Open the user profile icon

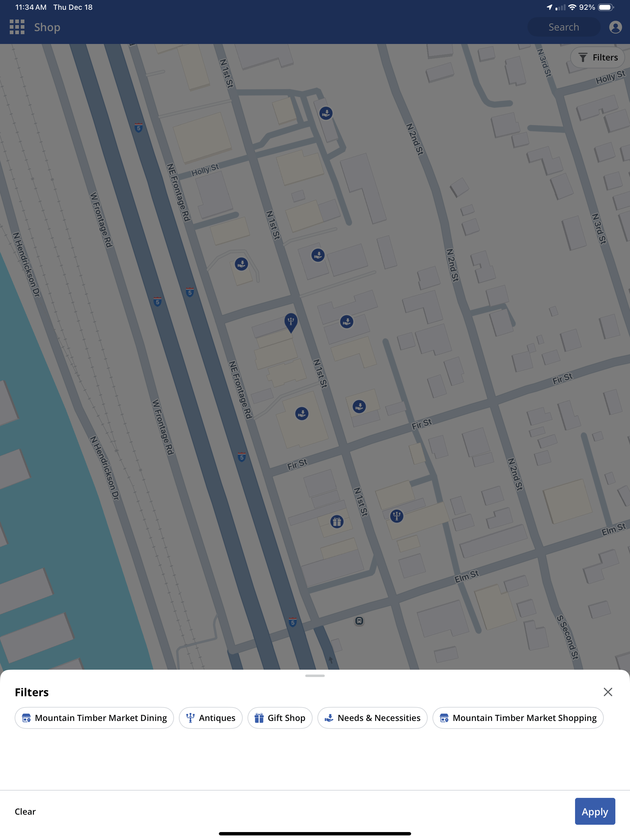coord(615,27)
